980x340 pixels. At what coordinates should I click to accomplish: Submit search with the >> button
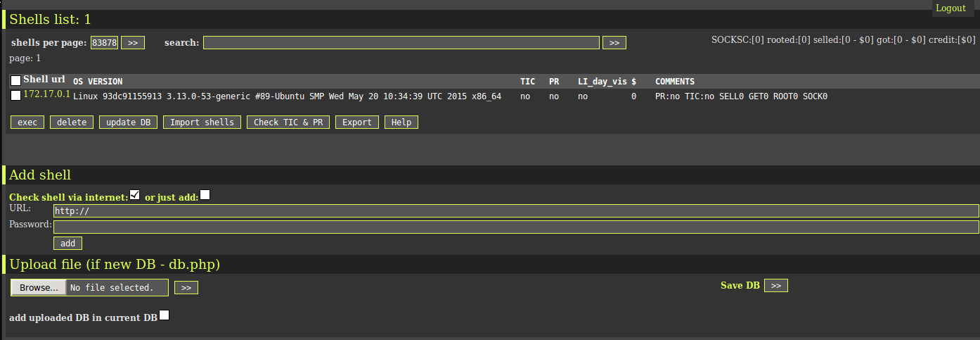click(614, 43)
